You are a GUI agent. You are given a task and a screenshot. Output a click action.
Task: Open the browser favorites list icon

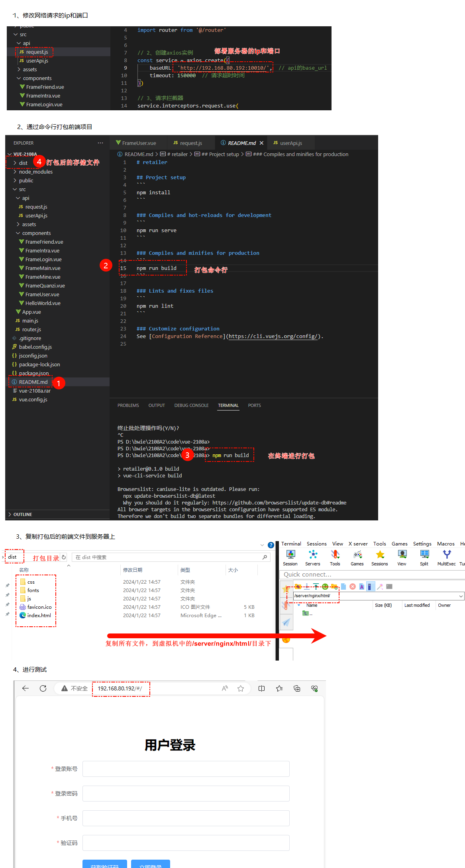pyautogui.click(x=279, y=688)
